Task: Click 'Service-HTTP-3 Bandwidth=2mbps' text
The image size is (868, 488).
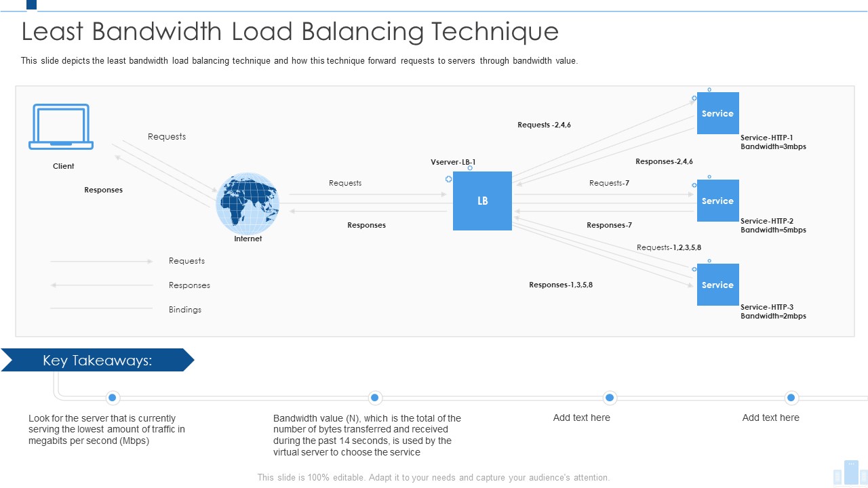Action: tap(773, 312)
